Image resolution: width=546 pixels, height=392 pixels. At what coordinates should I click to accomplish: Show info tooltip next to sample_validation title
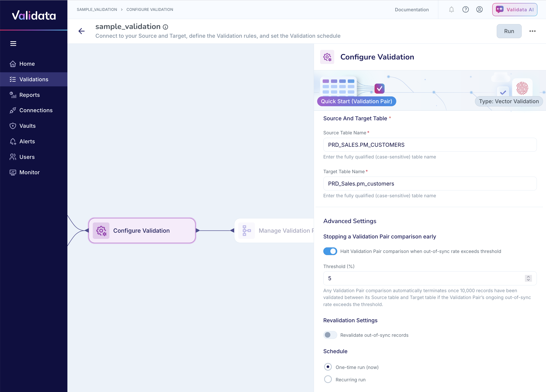pos(165,27)
